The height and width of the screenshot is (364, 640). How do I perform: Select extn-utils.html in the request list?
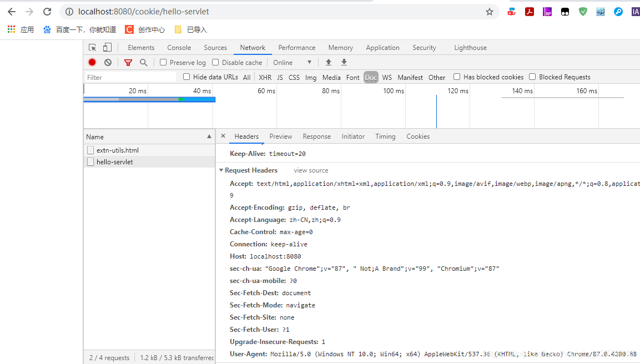pyautogui.click(x=149, y=150)
